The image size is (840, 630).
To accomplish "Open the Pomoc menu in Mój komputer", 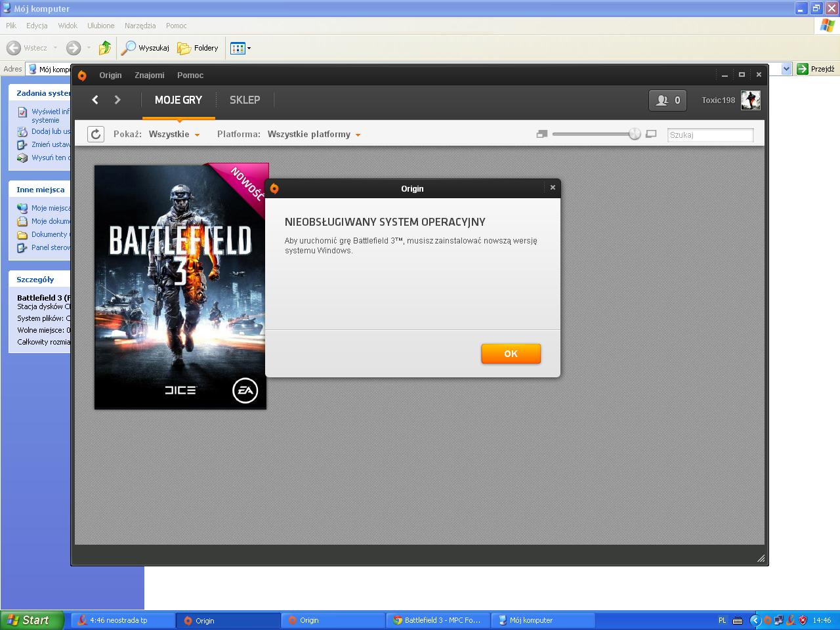I will [177, 26].
